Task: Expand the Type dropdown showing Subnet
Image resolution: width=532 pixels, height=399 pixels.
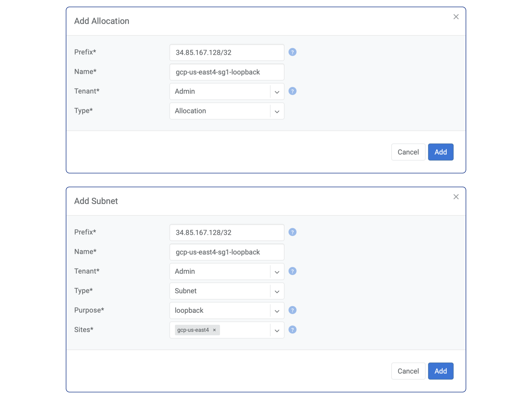Action: [277, 291]
